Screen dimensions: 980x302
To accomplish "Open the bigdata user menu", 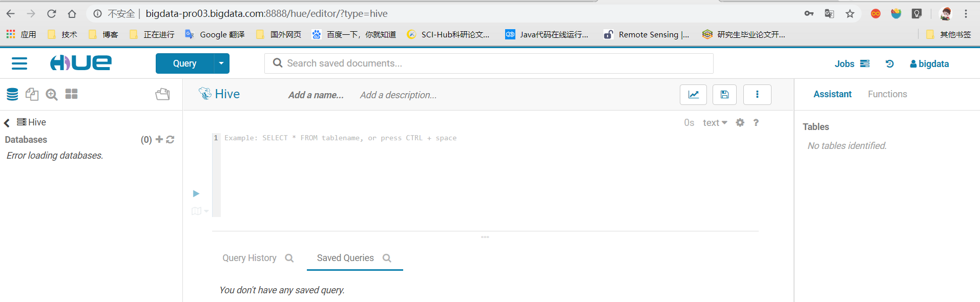I will pyautogui.click(x=929, y=64).
